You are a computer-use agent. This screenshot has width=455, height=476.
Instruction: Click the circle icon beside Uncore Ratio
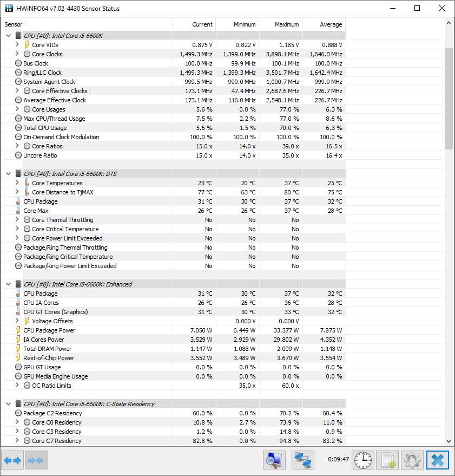[18, 155]
